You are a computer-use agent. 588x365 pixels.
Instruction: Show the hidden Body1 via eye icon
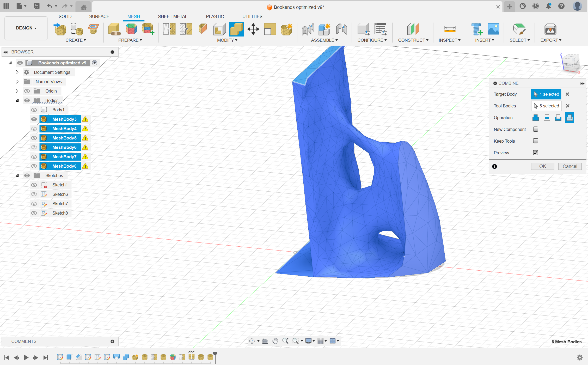(x=34, y=110)
